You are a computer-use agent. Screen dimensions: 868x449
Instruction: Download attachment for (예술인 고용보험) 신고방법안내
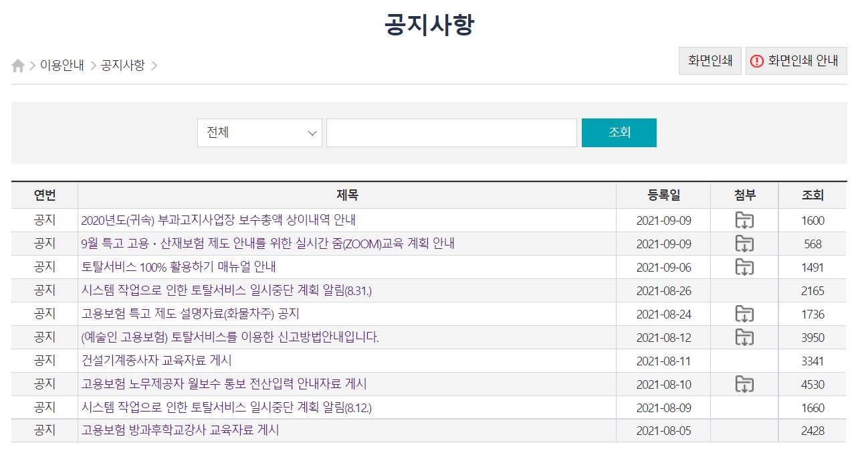(x=744, y=337)
